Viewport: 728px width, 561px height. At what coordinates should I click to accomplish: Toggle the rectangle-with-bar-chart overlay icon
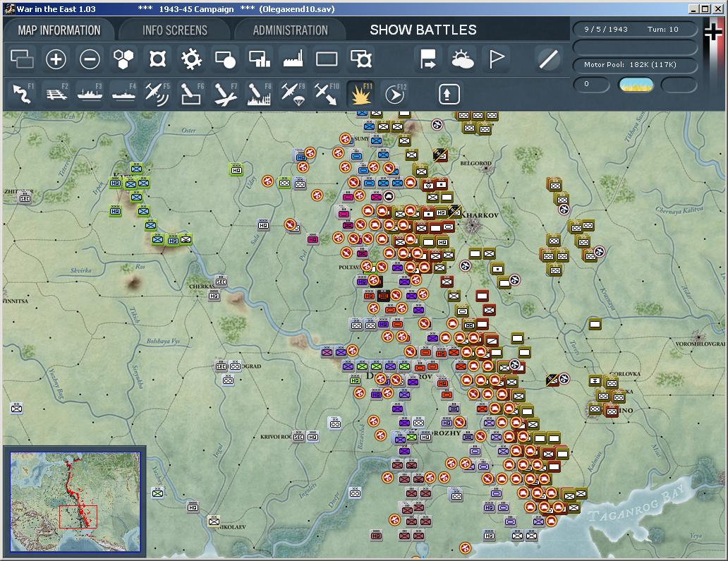point(259,59)
